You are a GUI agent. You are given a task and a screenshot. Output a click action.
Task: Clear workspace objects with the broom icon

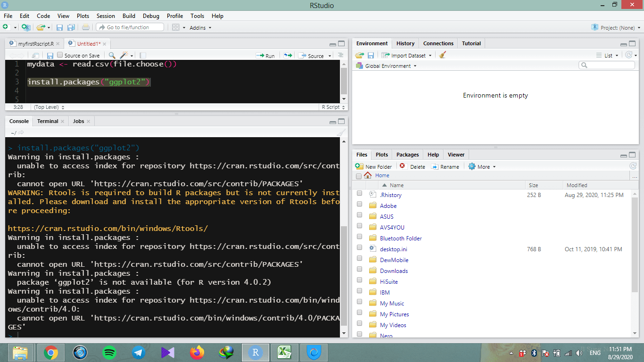(441, 55)
